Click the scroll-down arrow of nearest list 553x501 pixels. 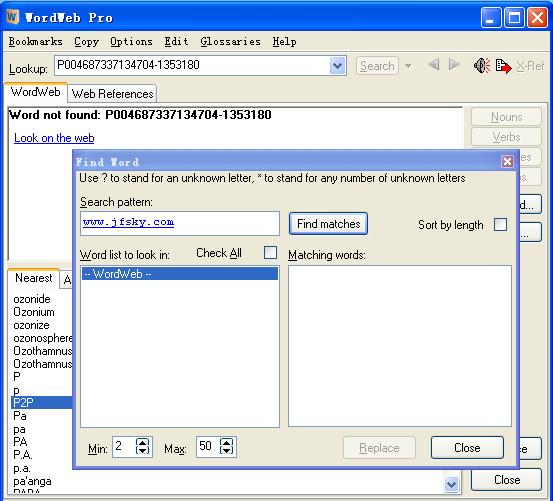(x=451, y=484)
